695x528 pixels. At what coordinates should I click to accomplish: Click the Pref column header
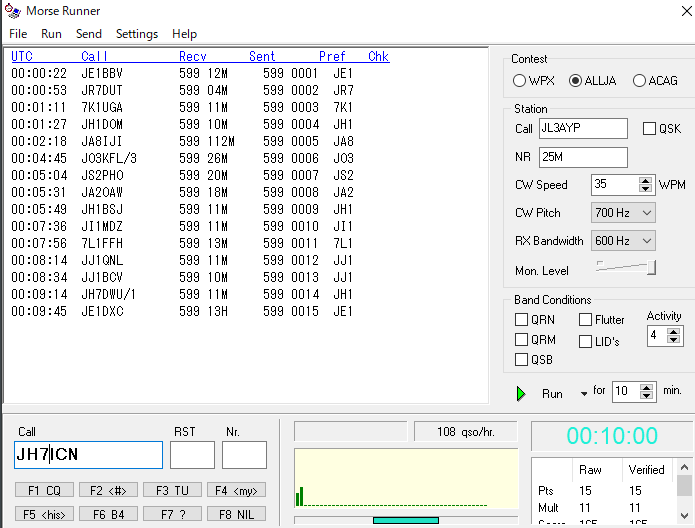point(332,56)
